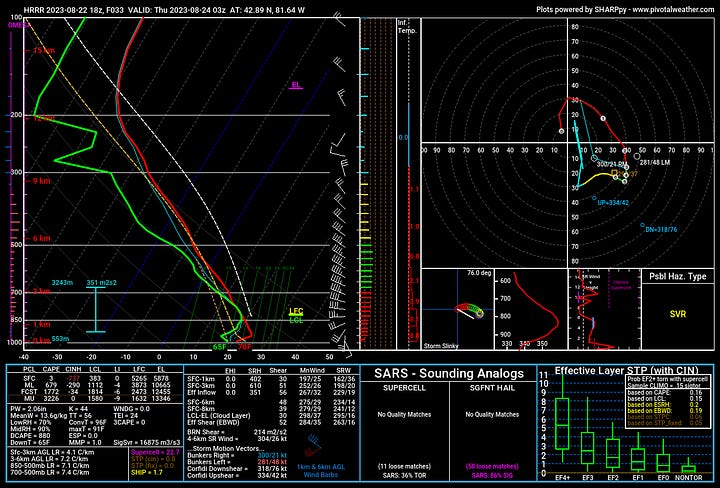Click the 1km & 6km AGL Wind Barbs icon
This screenshot has height=488, width=720.
point(313,446)
